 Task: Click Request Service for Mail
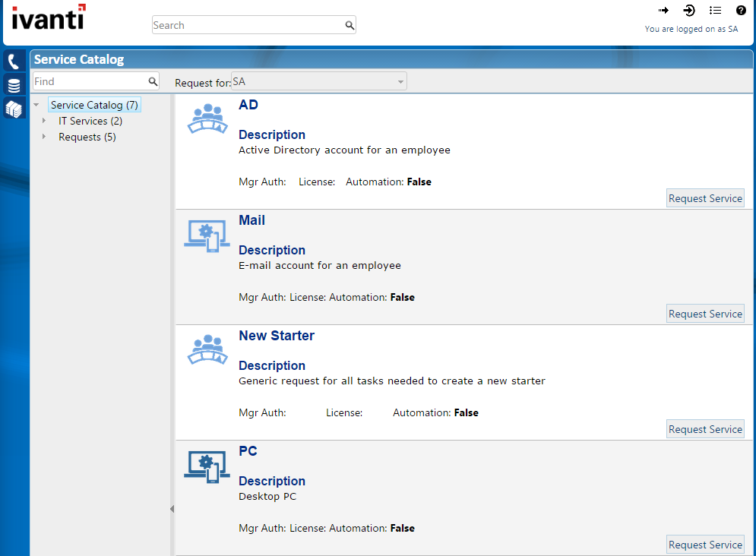(705, 314)
